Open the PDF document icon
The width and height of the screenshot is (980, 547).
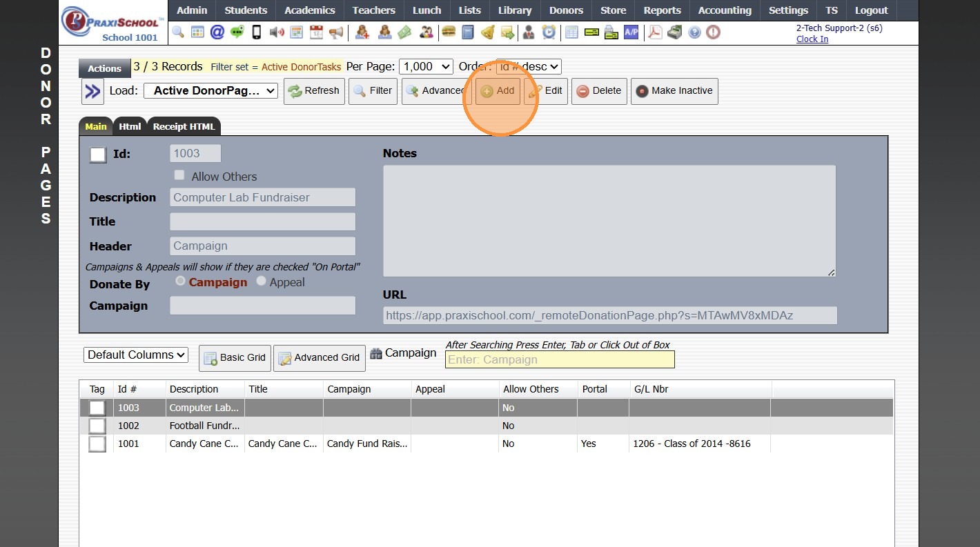(x=654, y=32)
